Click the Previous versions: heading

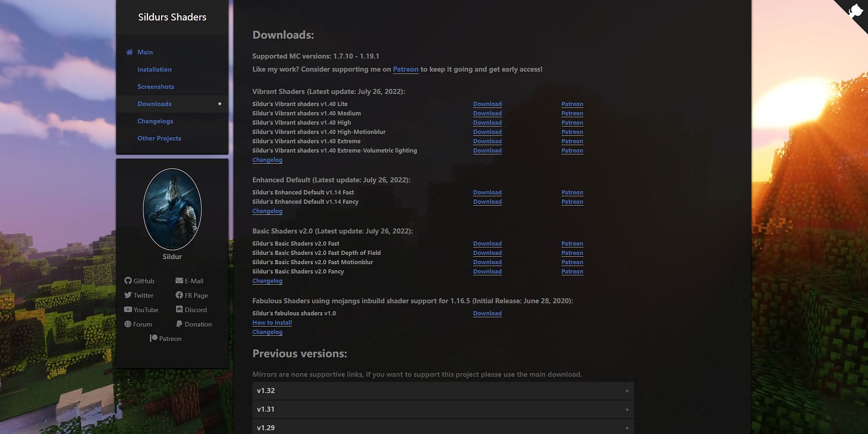[x=299, y=354]
